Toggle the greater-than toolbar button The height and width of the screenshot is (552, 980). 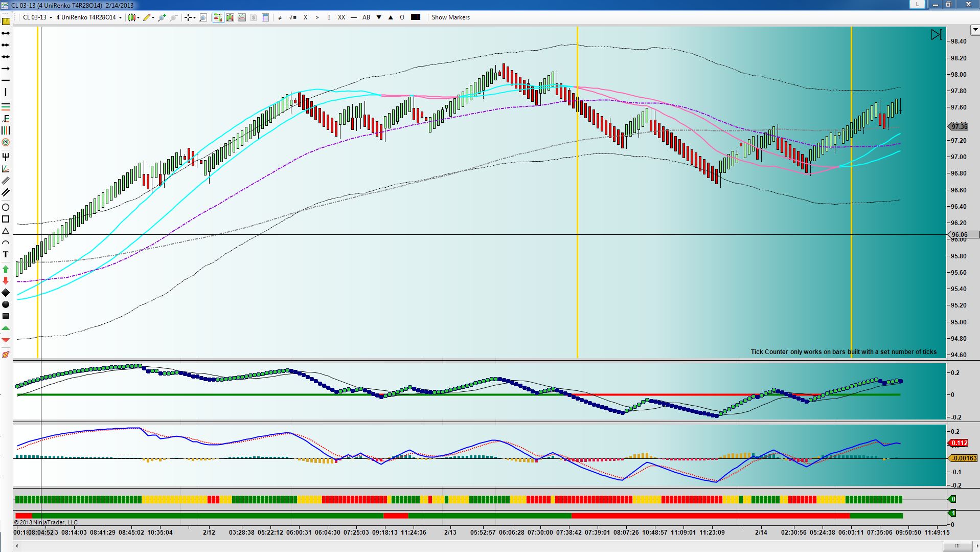coord(317,17)
